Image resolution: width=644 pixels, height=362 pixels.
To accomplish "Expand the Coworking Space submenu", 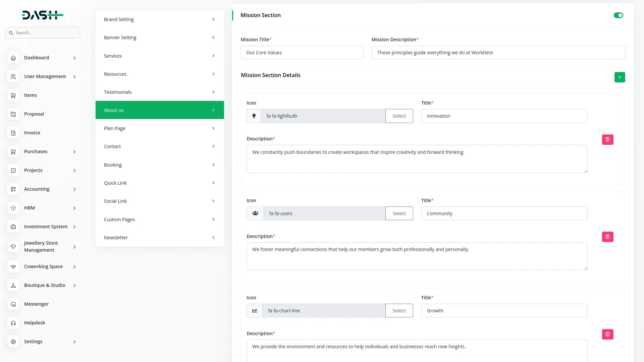I will 74,267.
